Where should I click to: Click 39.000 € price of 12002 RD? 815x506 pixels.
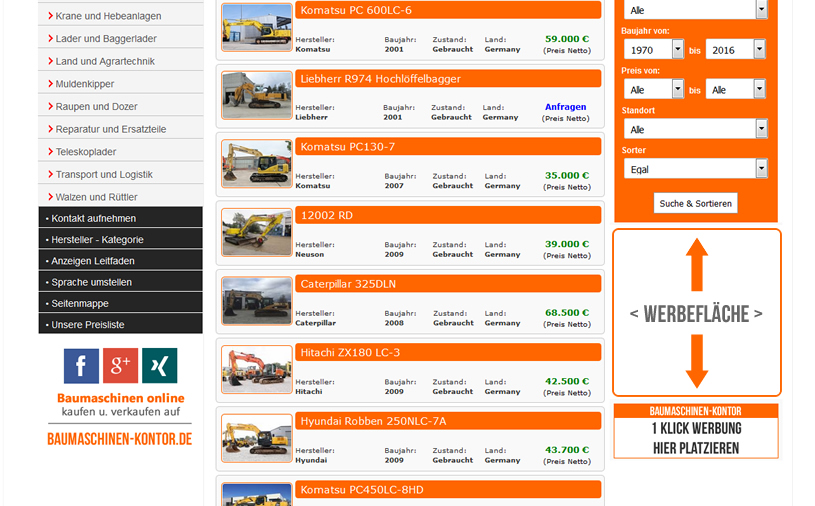click(567, 244)
